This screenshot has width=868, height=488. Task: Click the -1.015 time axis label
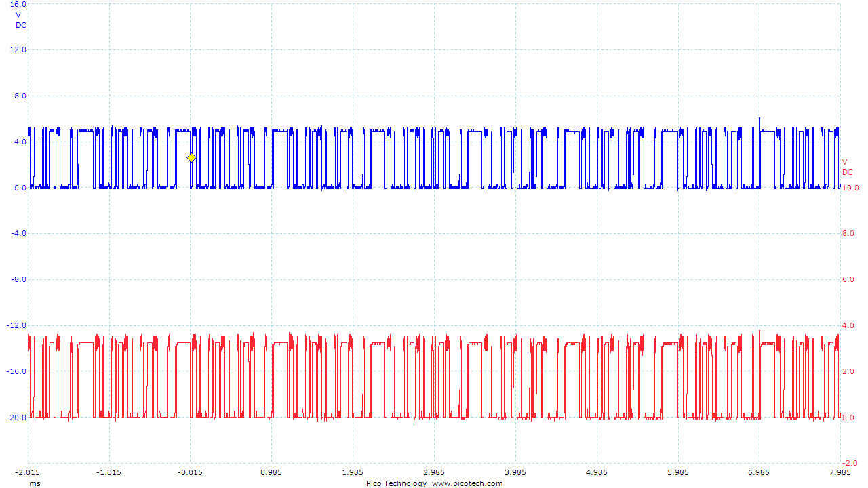(109, 472)
